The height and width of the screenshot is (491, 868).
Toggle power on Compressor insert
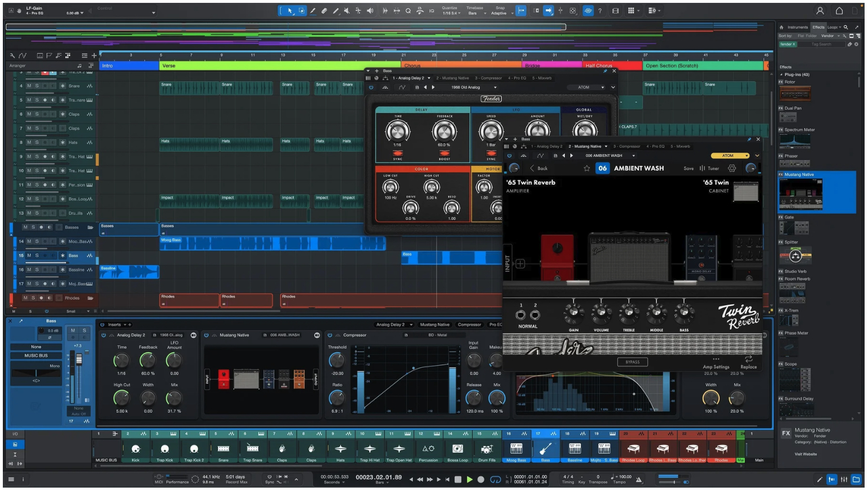(x=330, y=335)
